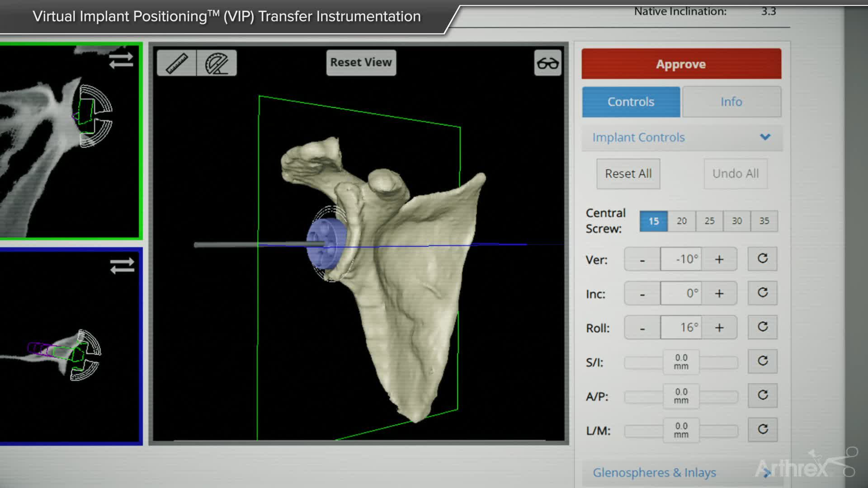
Task: Click the A/P offset slider
Action: tap(681, 396)
